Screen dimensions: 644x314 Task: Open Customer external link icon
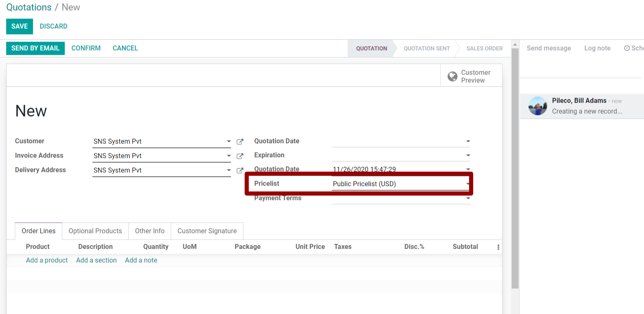(240, 142)
